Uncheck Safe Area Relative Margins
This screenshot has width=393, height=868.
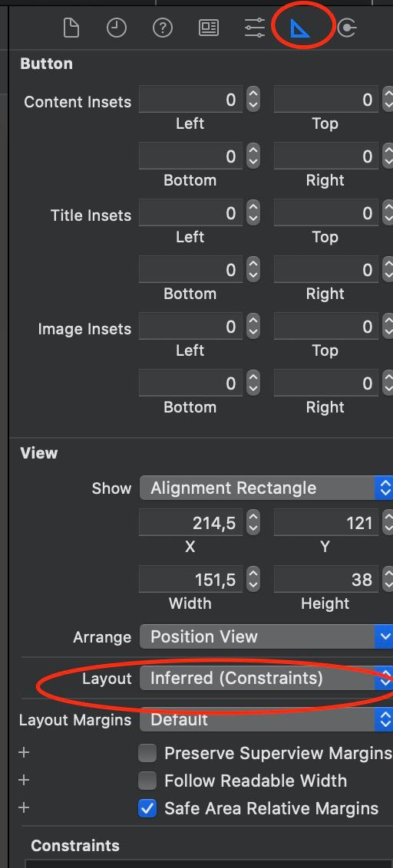[147, 808]
